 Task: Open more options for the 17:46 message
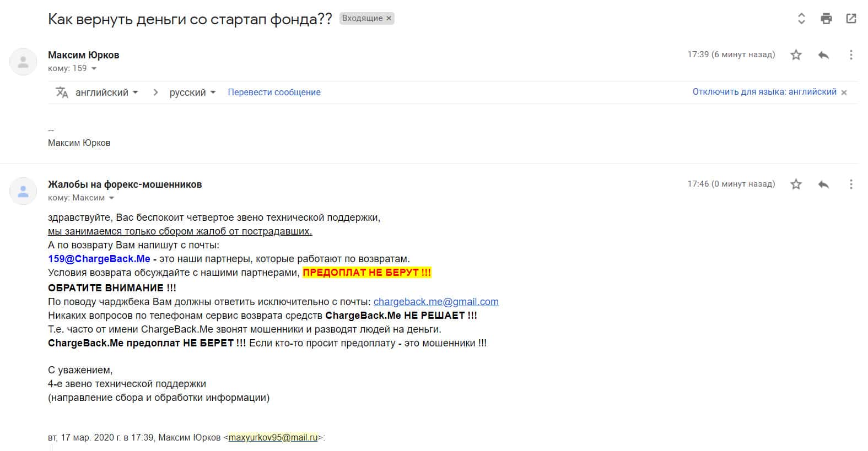[851, 184]
